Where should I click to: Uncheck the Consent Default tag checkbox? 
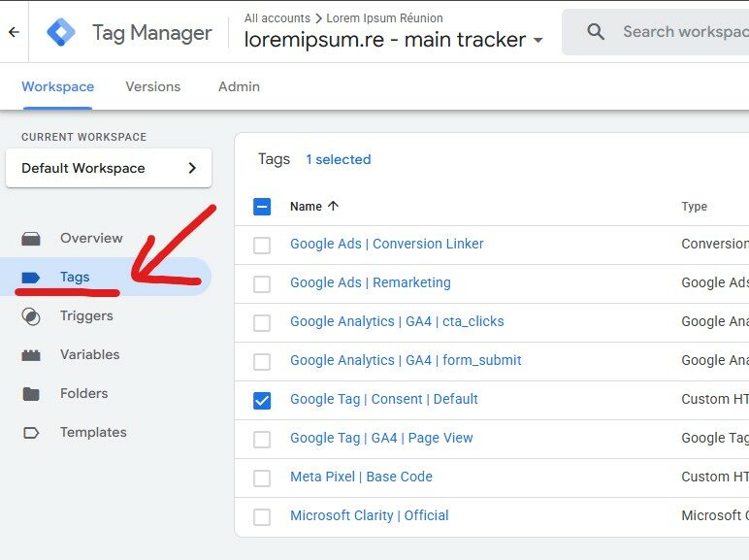tap(262, 401)
